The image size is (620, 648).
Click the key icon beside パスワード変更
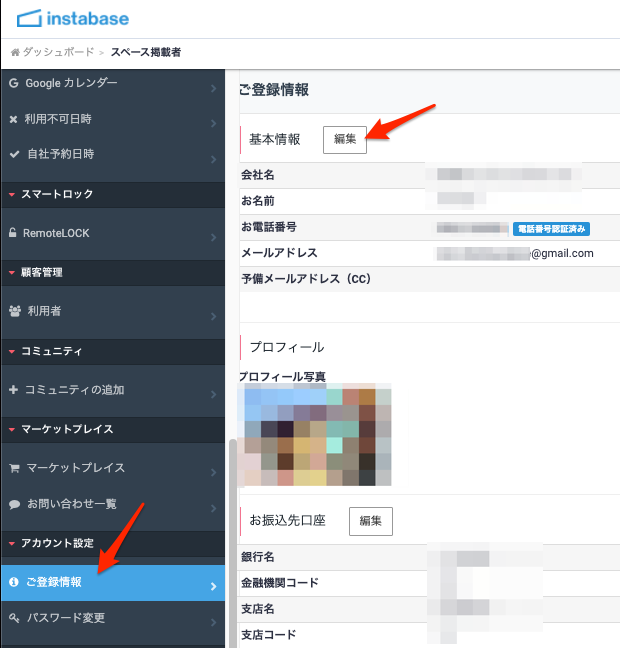coord(14,618)
